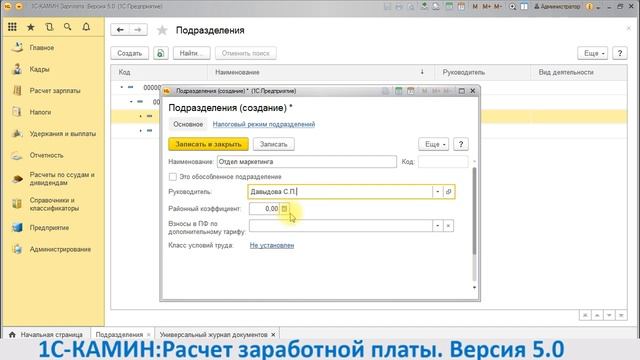Open the calculator icon in the dialog title bar

pyautogui.click(x=398, y=91)
